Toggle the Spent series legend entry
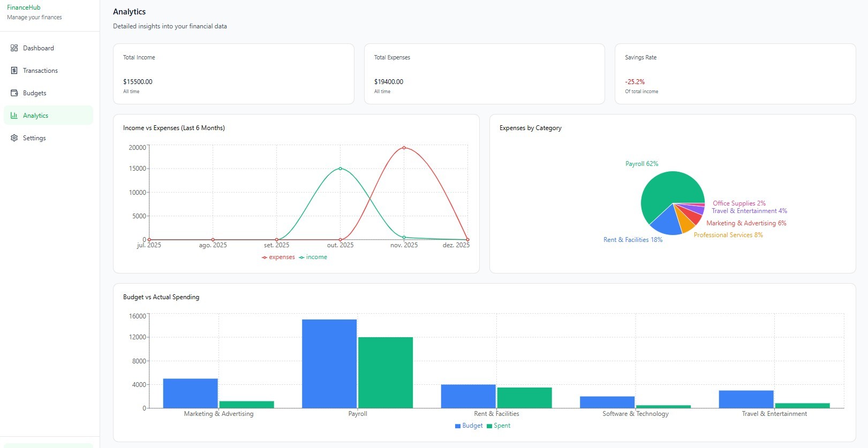Screen dimensions: 868x448 coord(499,426)
